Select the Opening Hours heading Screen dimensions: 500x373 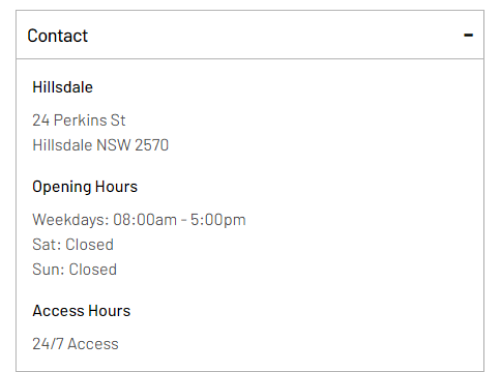(x=85, y=187)
